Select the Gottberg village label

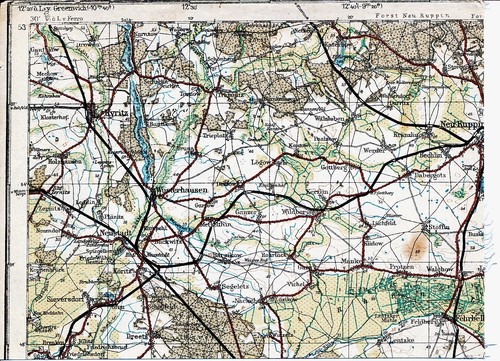coord(334,167)
